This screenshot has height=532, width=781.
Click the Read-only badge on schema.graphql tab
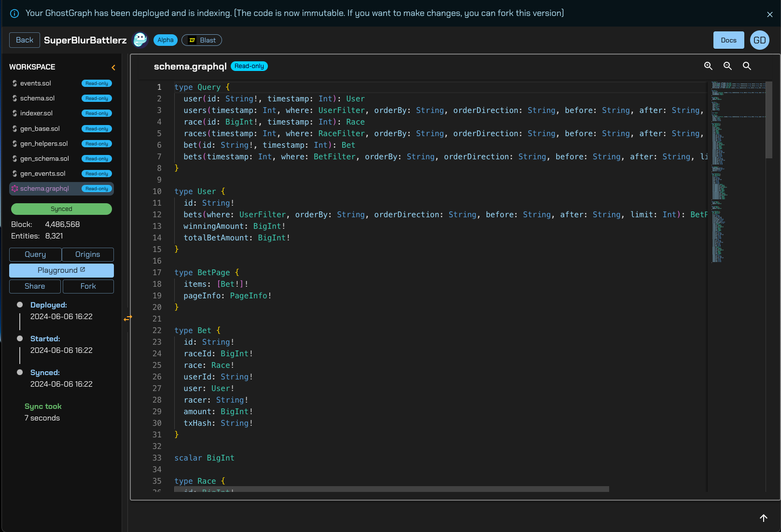click(249, 66)
